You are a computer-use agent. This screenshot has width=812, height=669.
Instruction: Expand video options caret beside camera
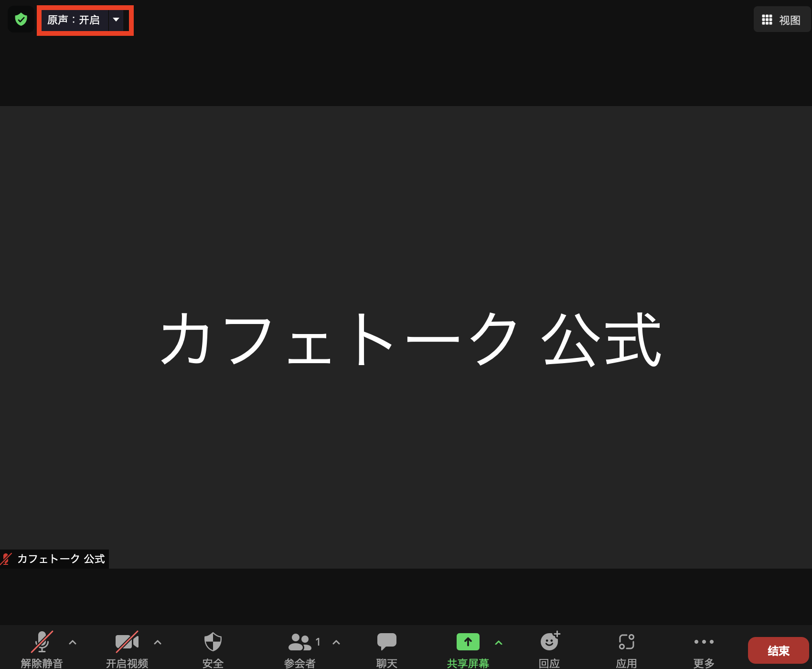coord(158,642)
